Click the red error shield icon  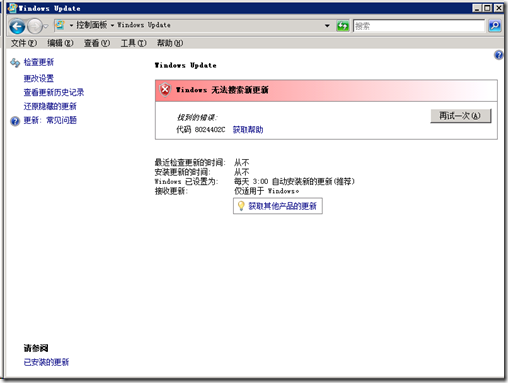coord(165,90)
